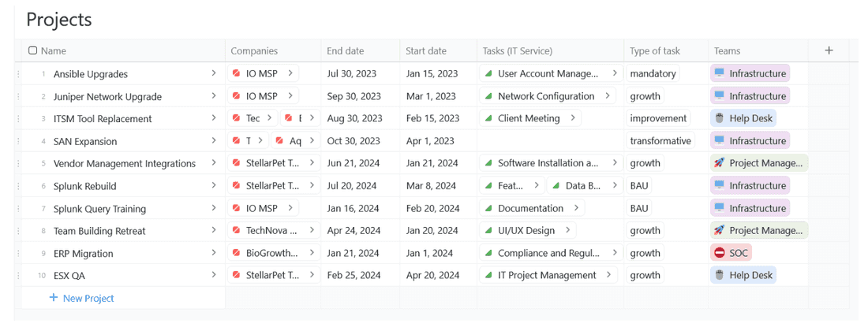Click the monitor icon in Juniper Network Upgrade row
Image resolution: width=868 pixels, height=331 pixels.
coord(719,96)
